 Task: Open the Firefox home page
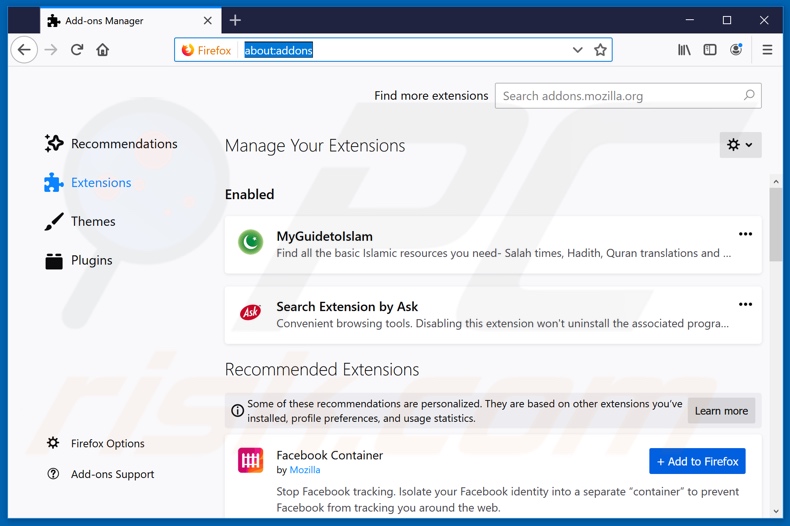click(x=103, y=50)
